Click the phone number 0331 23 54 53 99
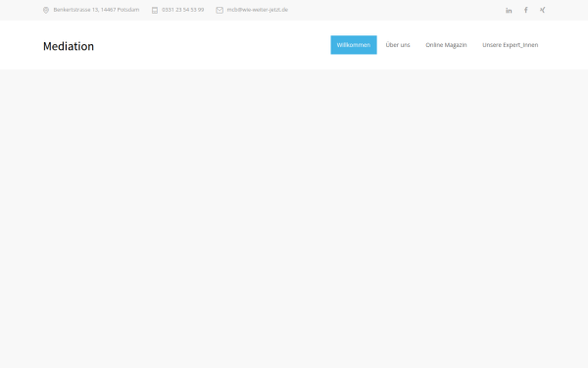Screen dimensions: 588x368 pyautogui.click(x=183, y=10)
